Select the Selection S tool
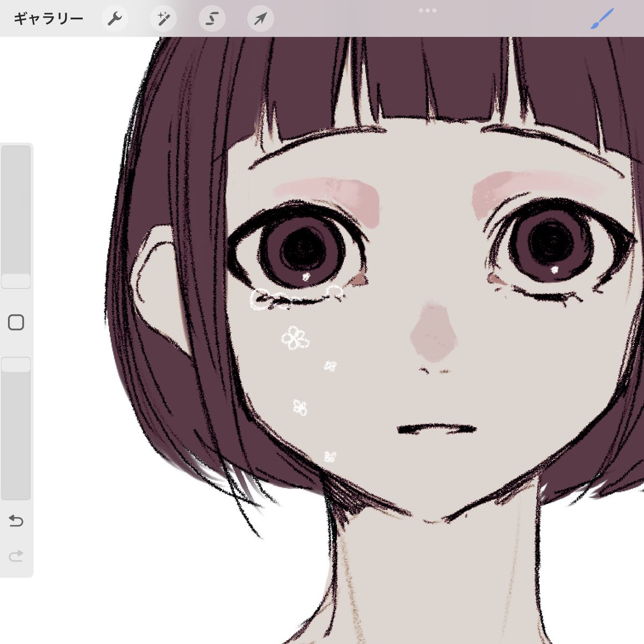644x644 pixels. [212, 19]
